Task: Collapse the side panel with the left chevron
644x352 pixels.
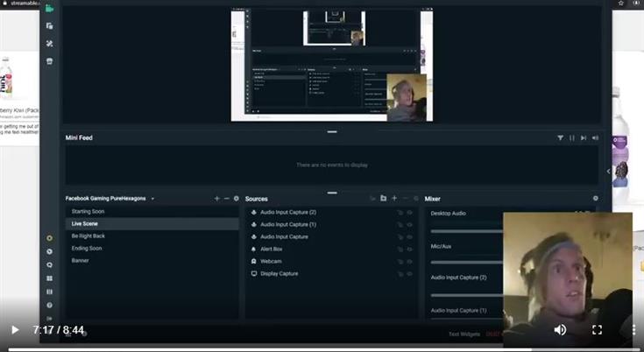Action: click(609, 172)
